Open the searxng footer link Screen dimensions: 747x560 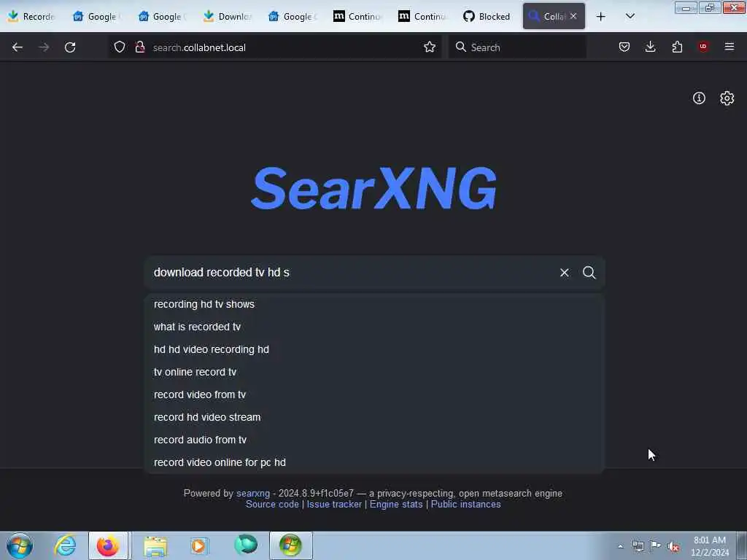click(x=253, y=494)
